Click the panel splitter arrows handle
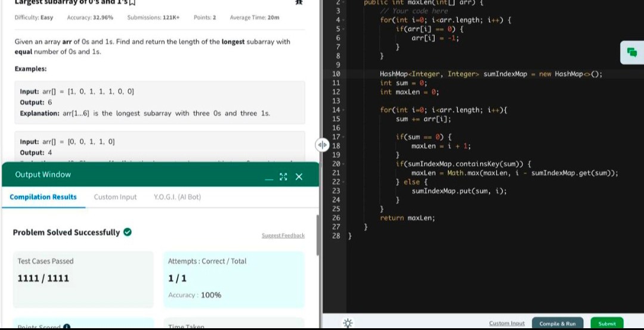644x330 pixels. (x=323, y=145)
